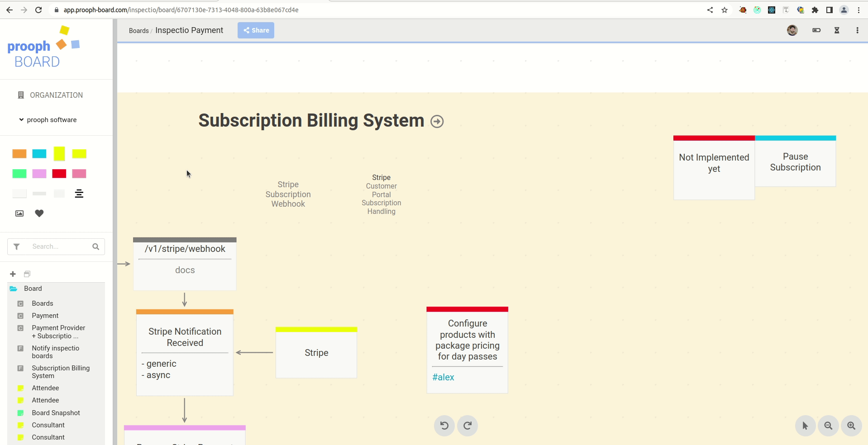Undo the last board change

[444, 426]
